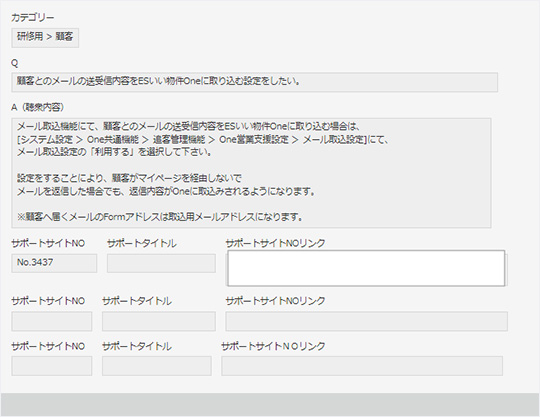This screenshot has height=417, width=540.
Task: Click the third row サポートサイトＮＯリンク field
Action: tap(362, 366)
